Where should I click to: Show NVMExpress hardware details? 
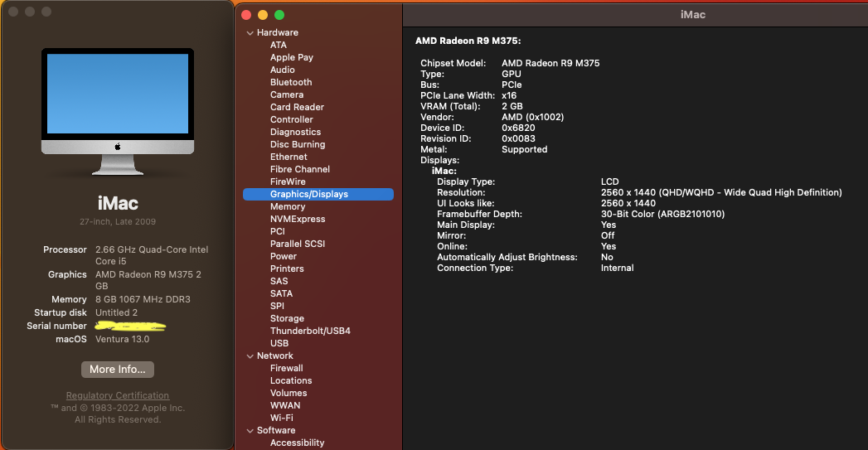(297, 220)
